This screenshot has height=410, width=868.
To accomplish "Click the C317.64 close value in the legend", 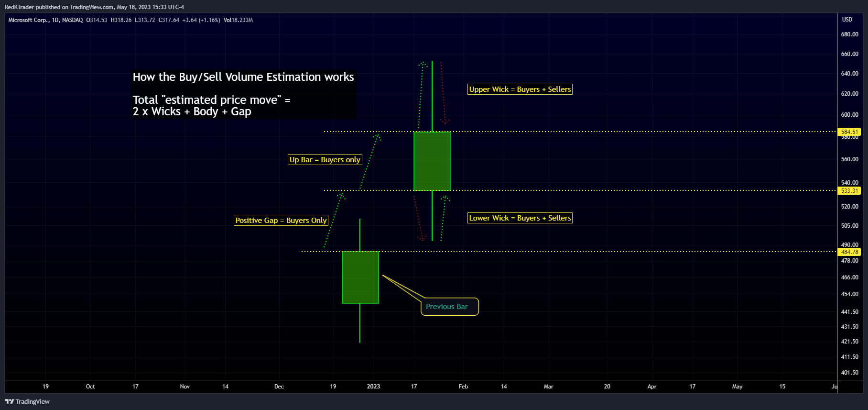I will [169, 20].
